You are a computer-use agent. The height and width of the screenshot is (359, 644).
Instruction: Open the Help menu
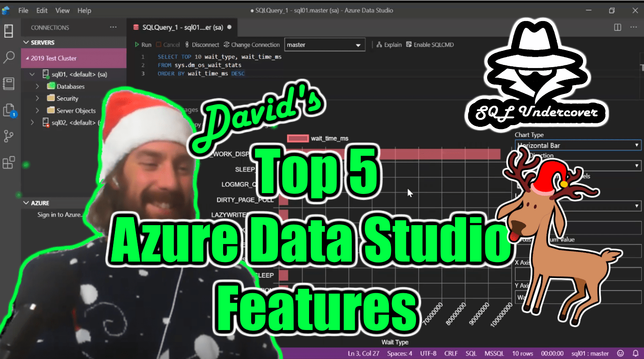tap(84, 11)
